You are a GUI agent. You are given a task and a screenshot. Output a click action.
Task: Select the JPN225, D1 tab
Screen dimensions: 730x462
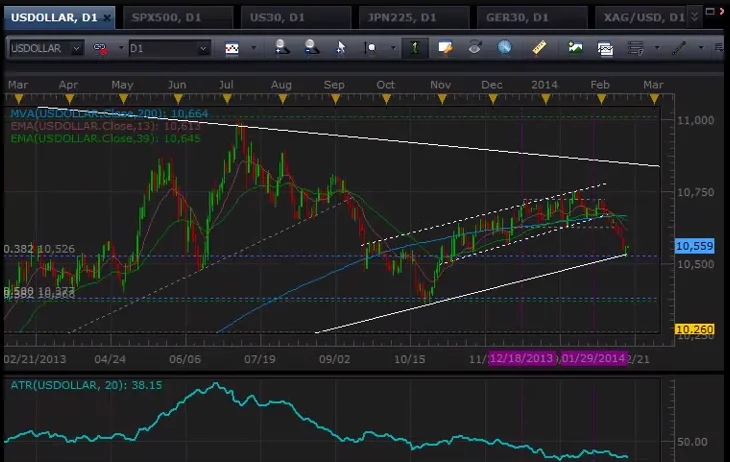pos(413,18)
